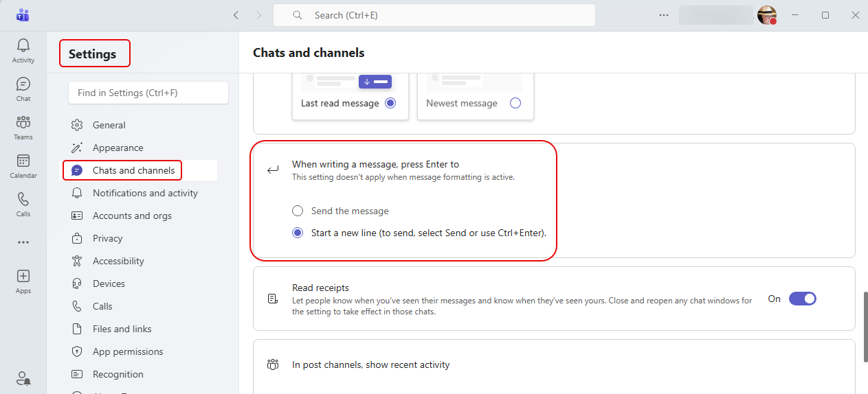Open the Appearance settings section

tap(118, 148)
